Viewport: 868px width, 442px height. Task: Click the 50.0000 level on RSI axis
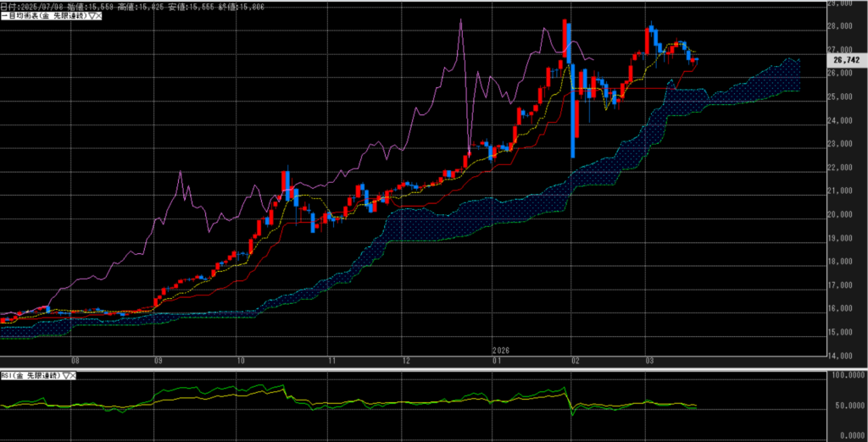[849, 406]
